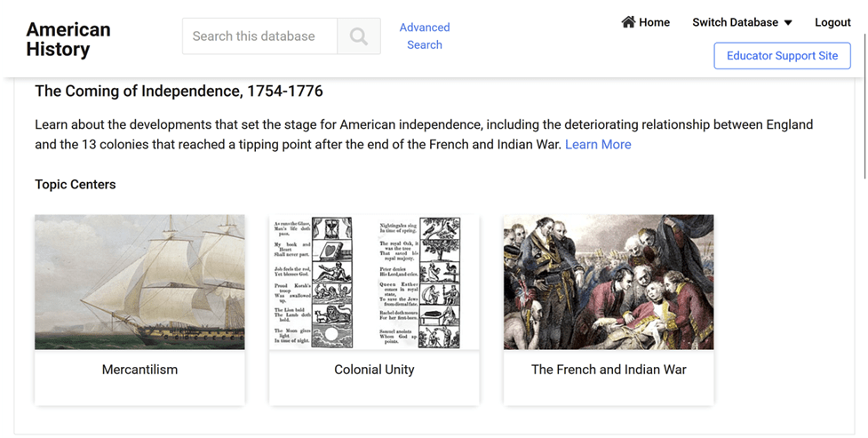Open the Switch Database menu

735,22
